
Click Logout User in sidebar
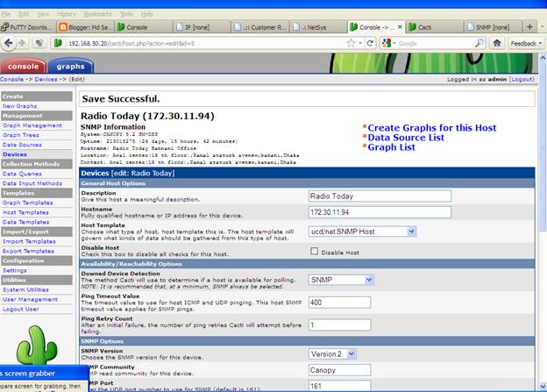tap(20, 310)
